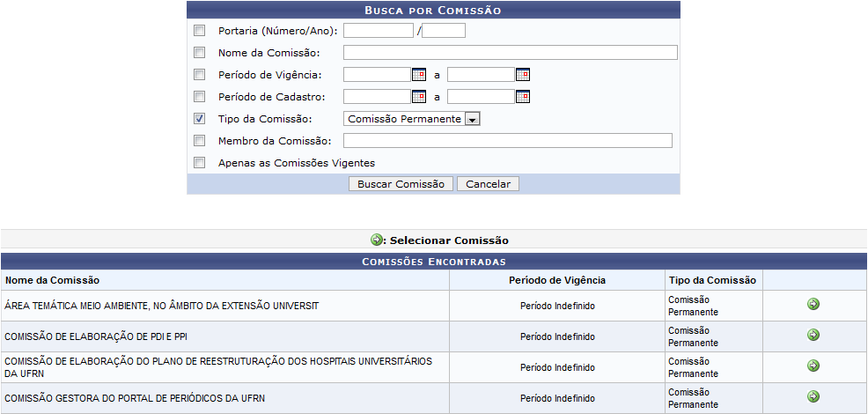Screen dimensions: 868x414
Task: Open the Tipo da Comissão dropdown
Action: (412, 119)
